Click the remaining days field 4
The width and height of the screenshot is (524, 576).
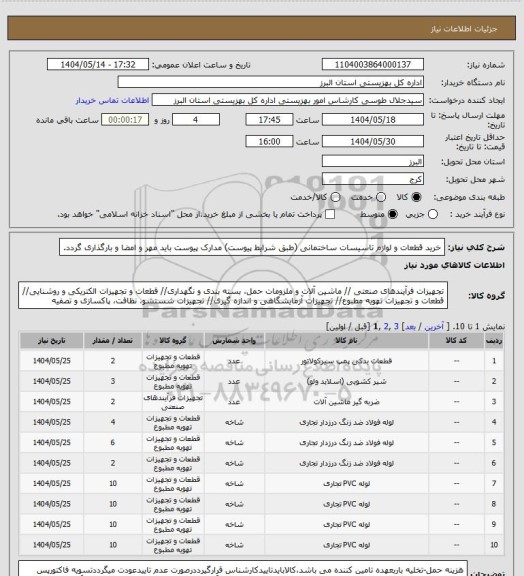196,120
